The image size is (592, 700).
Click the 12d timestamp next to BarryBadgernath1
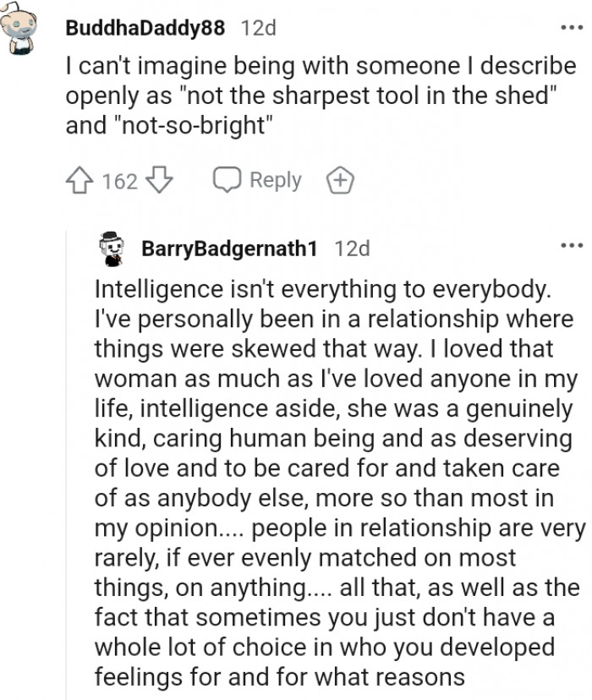pyautogui.click(x=353, y=249)
